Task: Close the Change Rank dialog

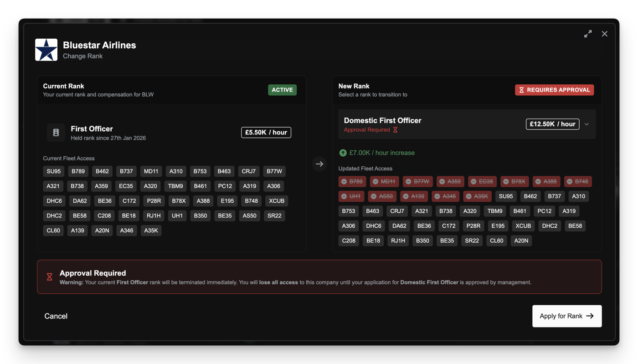Action: 604,34
